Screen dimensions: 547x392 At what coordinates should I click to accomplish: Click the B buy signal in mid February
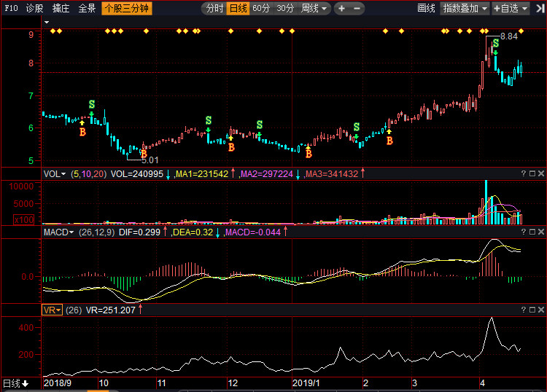(389, 141)
